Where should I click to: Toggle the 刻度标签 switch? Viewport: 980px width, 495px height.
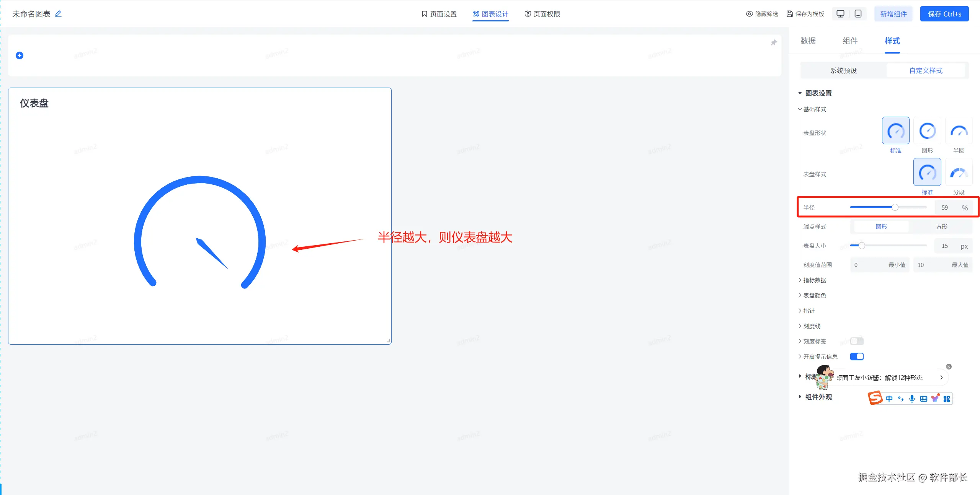[x=857, y=341]
